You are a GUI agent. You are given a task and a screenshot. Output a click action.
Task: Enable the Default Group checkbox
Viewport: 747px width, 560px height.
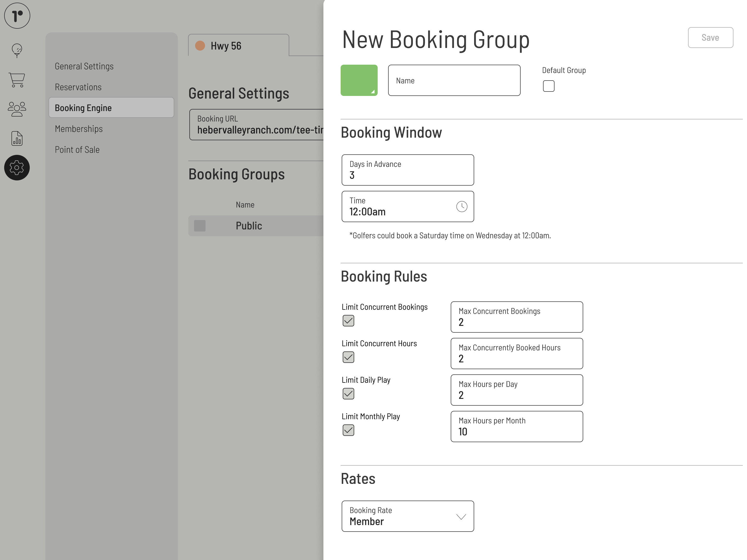tap(549, 86)
